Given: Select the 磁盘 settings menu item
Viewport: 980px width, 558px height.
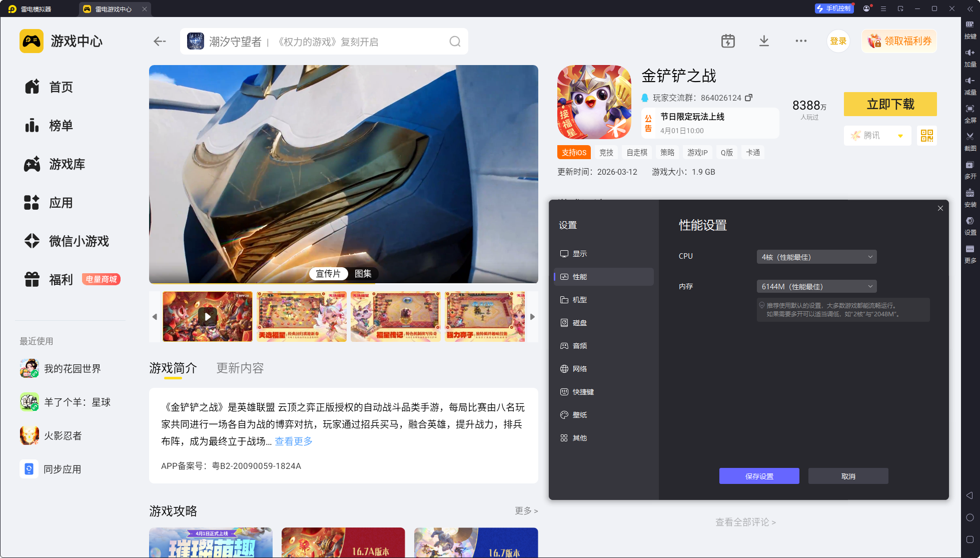Looking at the screenshot, I should click(579, 323).
